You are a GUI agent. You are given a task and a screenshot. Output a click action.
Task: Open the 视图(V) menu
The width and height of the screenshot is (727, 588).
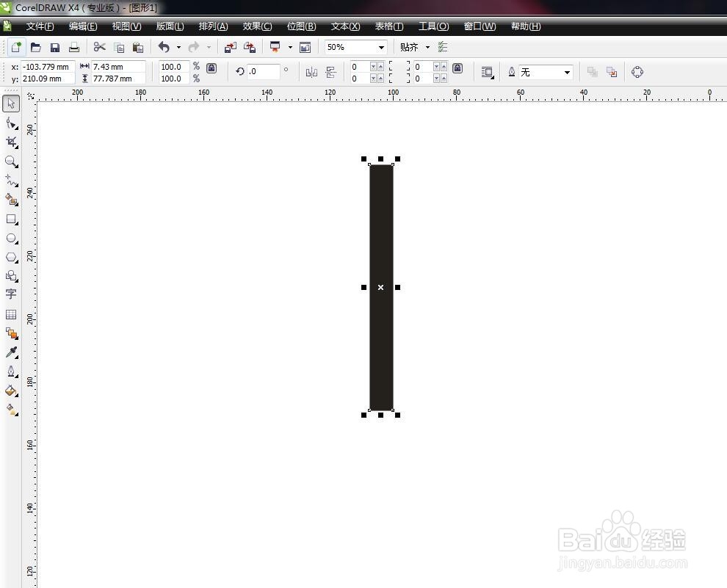click(x=126, y=26)
